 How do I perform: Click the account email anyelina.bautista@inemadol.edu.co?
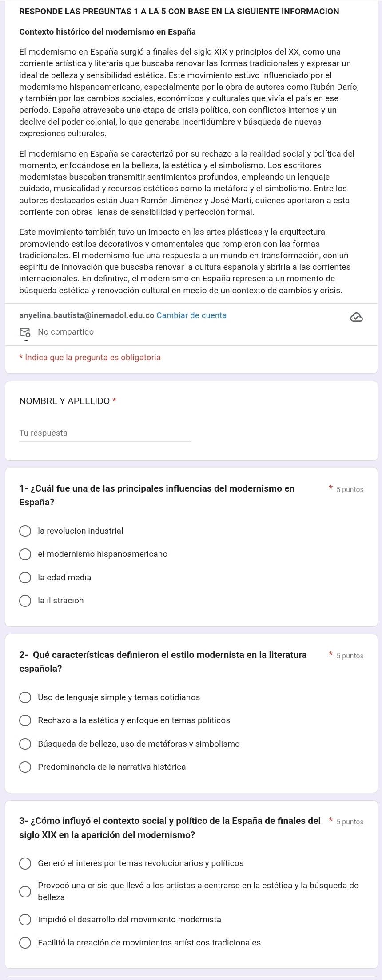coord(87,315)
